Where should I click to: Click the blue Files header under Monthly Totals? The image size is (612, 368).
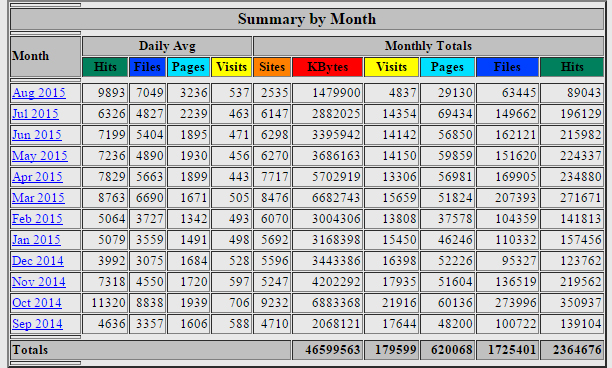pos(507,67)
